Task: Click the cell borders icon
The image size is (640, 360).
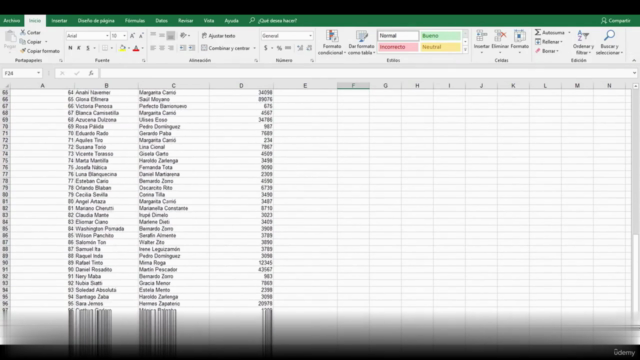Action: point(105,48)
